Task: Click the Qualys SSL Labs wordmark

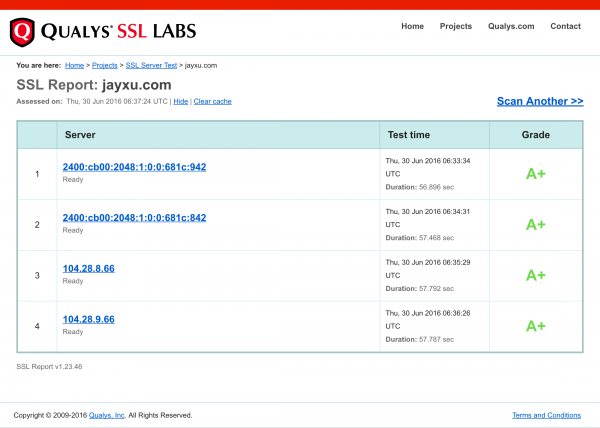Action: pyautogui.click(x=119, y=31)
